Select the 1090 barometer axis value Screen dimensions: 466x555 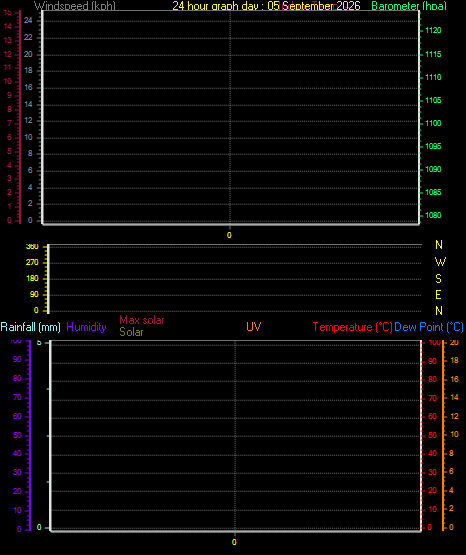tap(433, 169)
